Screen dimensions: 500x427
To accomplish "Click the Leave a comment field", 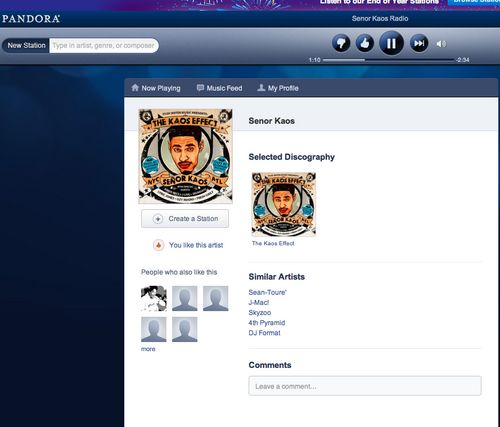I will tap(365, 386).
